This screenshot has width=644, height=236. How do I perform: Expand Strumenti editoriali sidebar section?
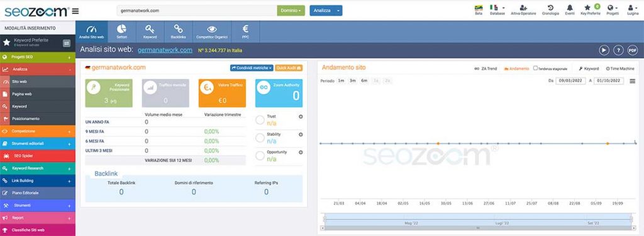pos(38,143)
